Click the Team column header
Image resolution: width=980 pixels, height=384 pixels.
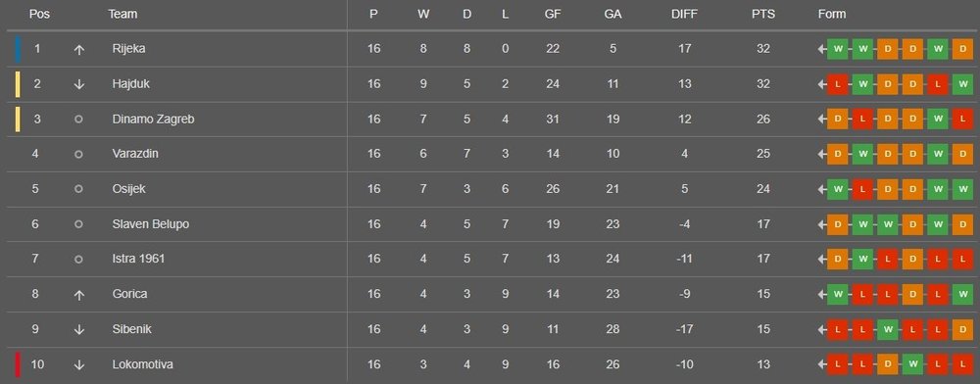[x=122, y=14]
